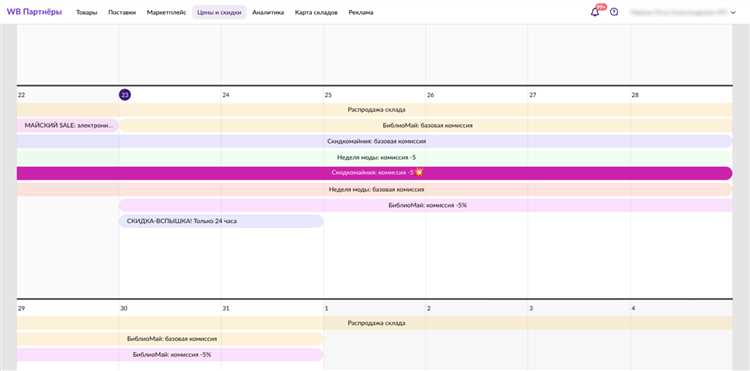This screenshot has width=750, height=371.
Task: Select next month's day 3
Action: tap(531, 308)
